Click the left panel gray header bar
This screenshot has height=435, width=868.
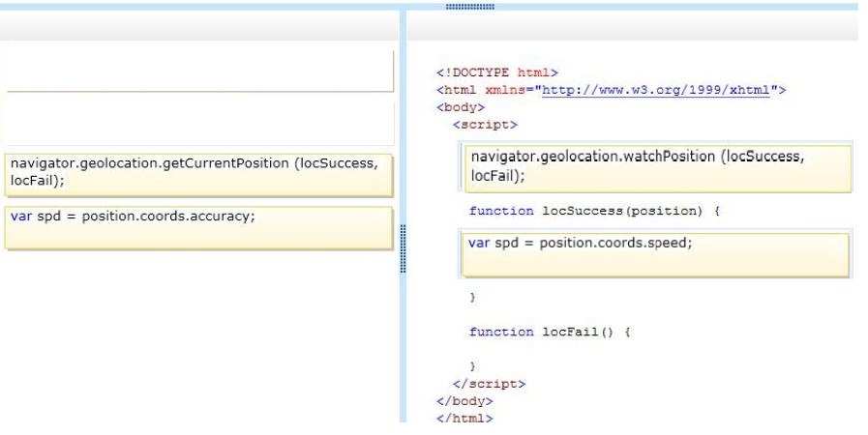point(199,25)
